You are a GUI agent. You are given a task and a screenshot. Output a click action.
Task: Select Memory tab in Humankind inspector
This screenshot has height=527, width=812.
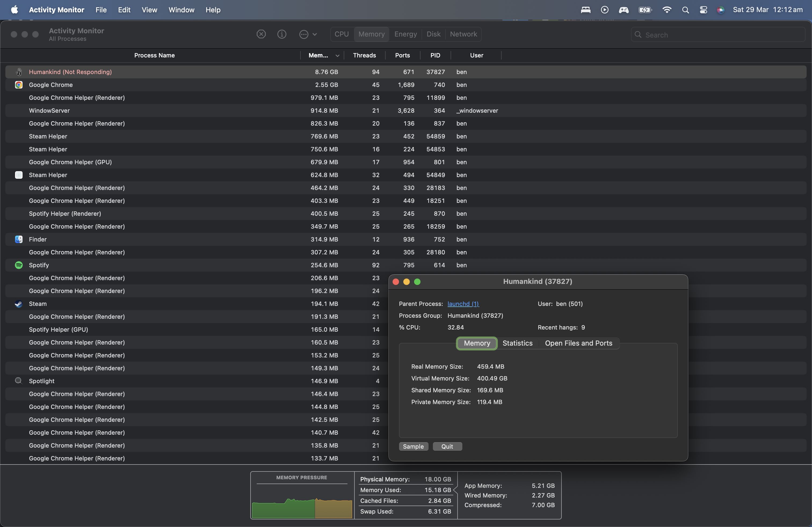pos(477,343)
